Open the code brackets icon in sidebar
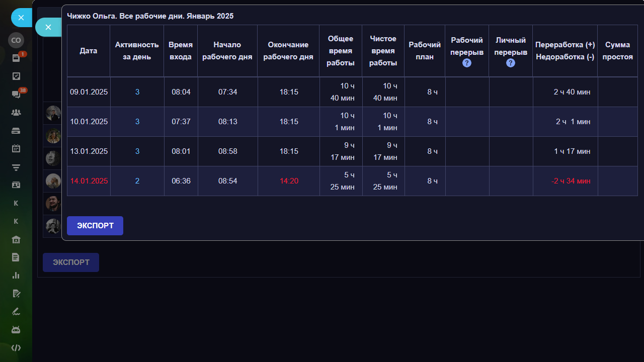The width and height of the screenshot is (644, 362). coord(16,348)
